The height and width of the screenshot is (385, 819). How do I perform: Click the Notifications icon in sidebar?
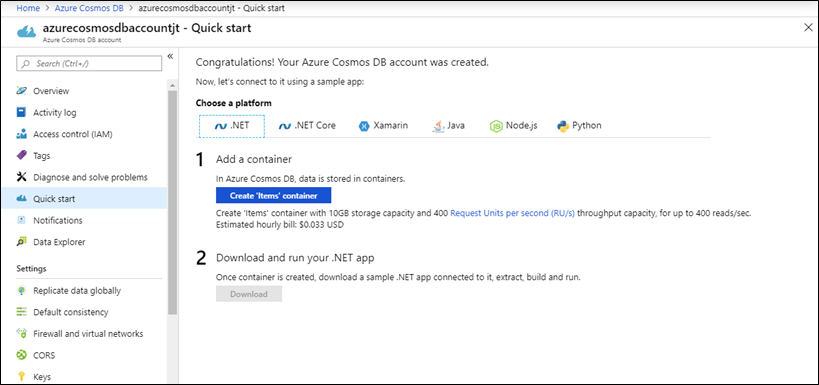pyautogui.click(x=21, y=220)
